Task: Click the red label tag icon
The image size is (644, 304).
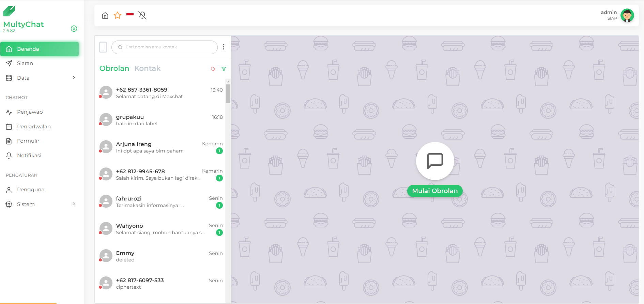Action: click(213, 69)
